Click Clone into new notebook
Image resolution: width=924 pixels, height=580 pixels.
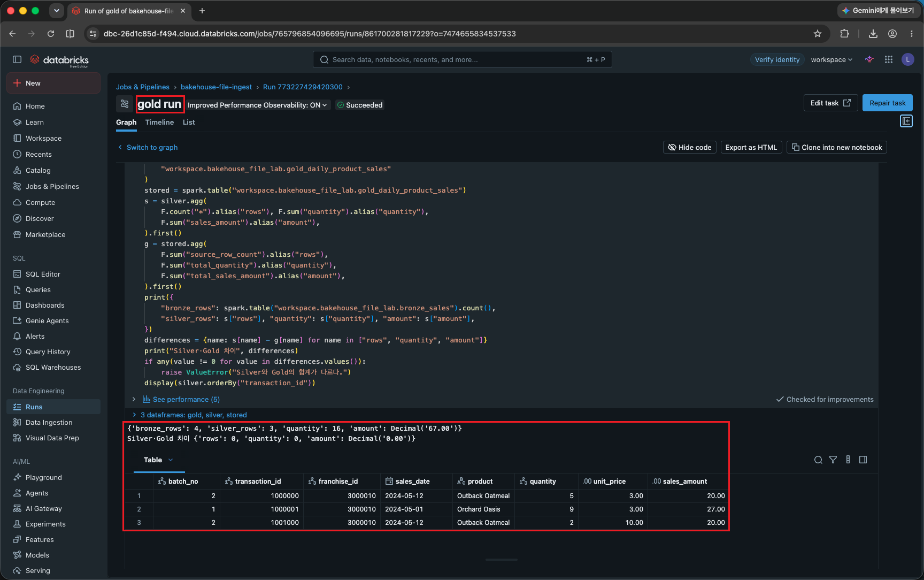click(x=836, y=147)
